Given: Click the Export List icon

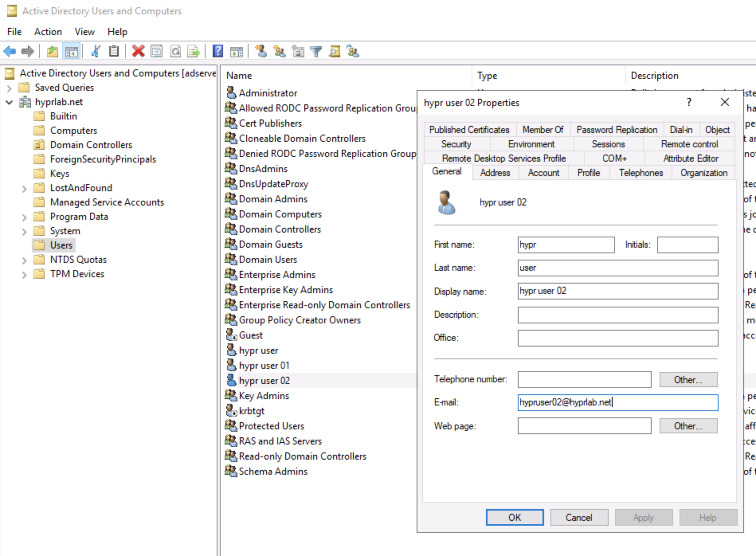Looking at the screenshot, I should pyautogui.click(x=192, y=52).
